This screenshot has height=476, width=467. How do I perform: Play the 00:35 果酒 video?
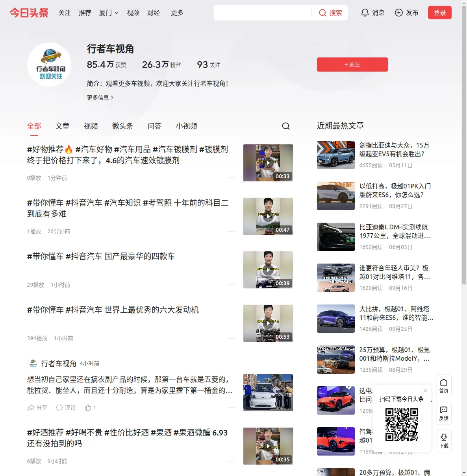(268, 446)
